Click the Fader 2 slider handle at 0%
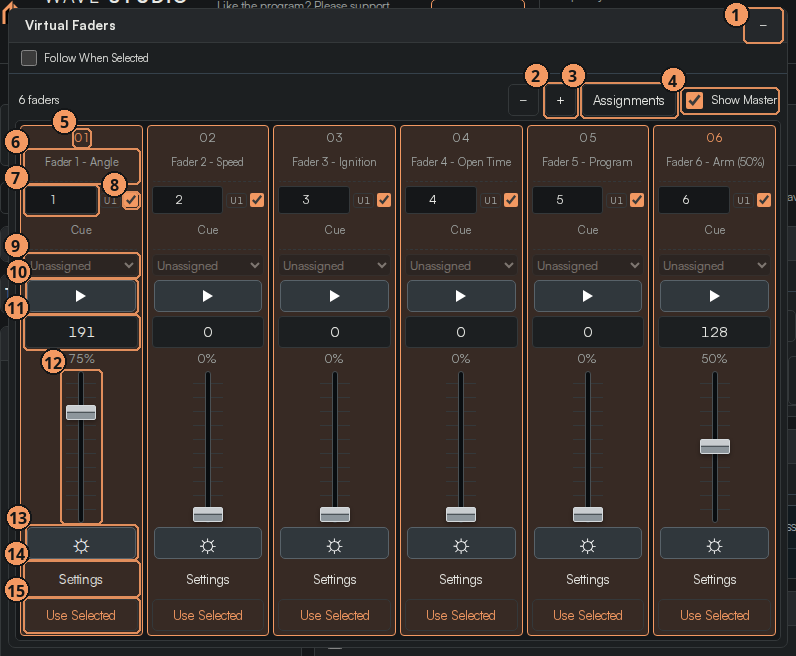 tap(208, 514)
